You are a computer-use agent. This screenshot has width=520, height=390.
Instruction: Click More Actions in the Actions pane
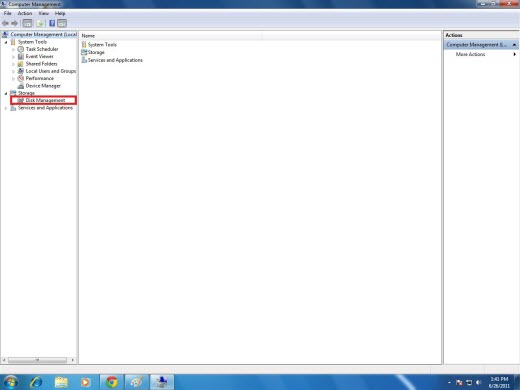pos(470,54)
